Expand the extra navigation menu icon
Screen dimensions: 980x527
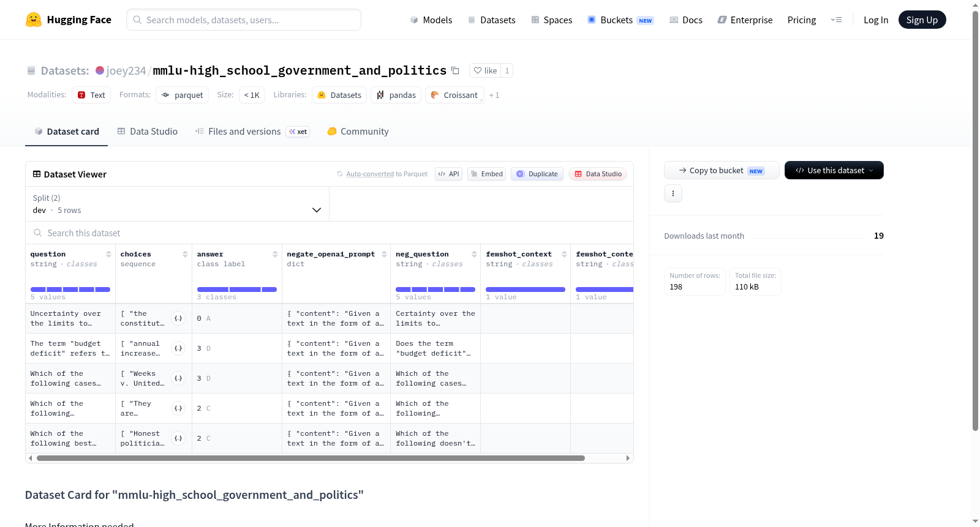click(836, 20)
